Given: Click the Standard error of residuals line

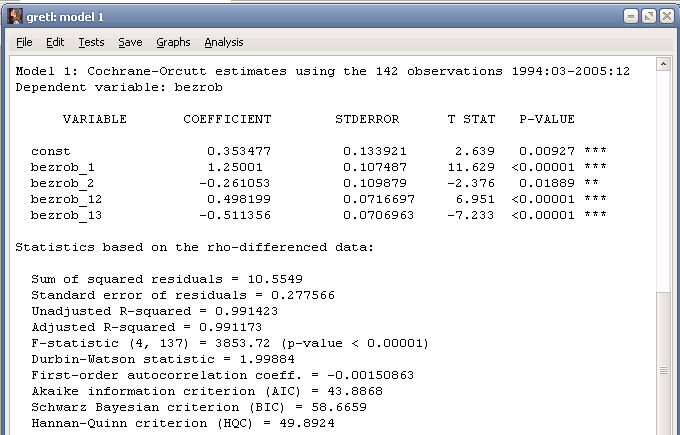Looking at the screenshot, I should [x=183, y=295].
